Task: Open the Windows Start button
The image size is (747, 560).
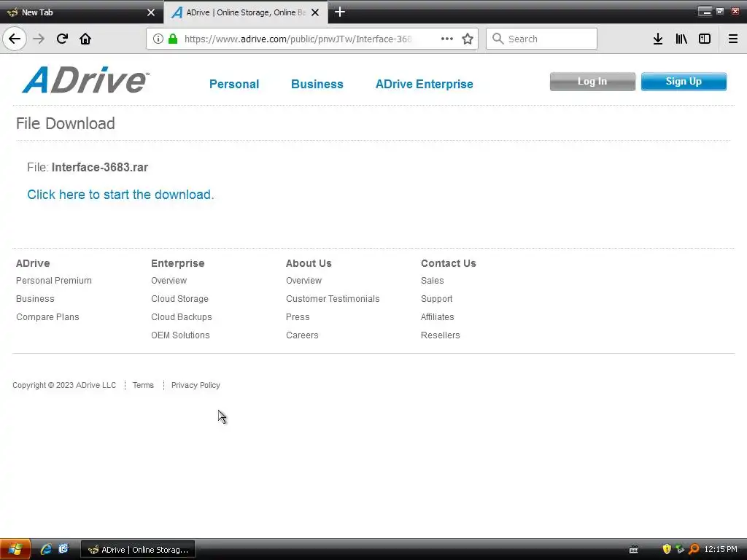Action: [15, 550]
